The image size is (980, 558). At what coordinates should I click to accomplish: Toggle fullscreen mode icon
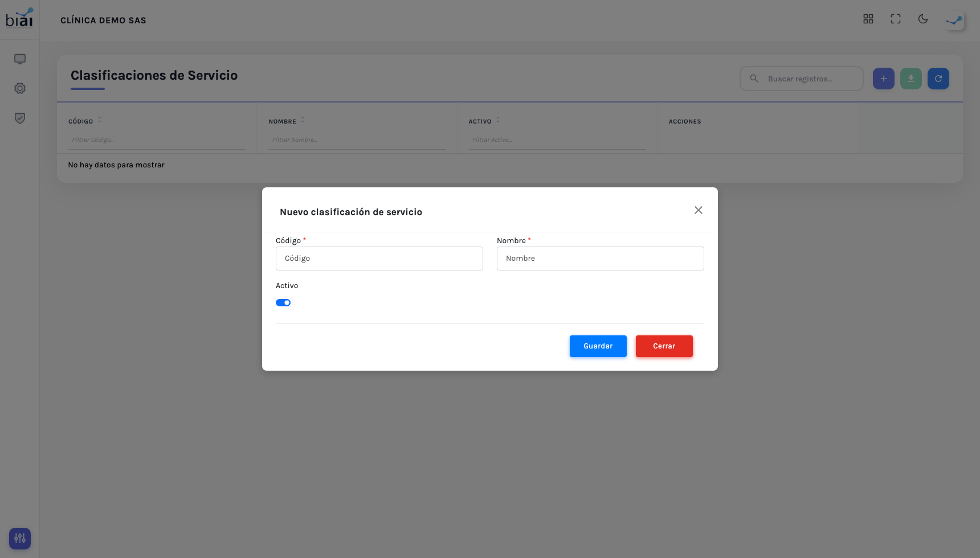896,19
